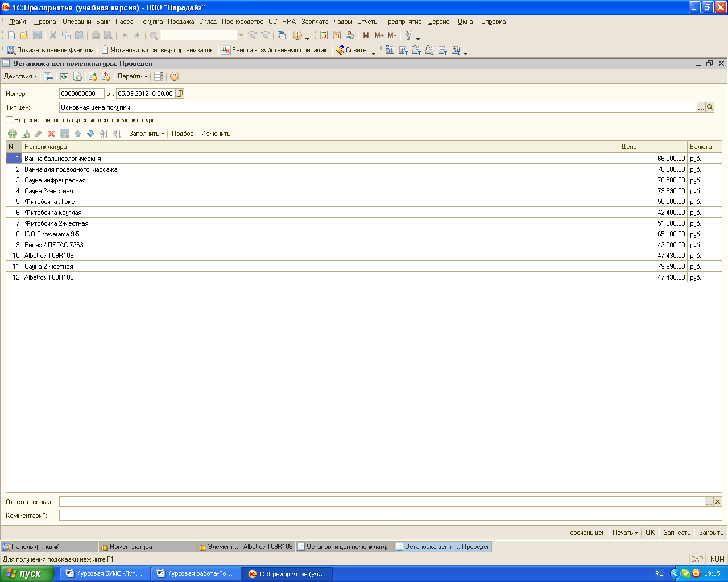Open a file using the folder icon
Image resolution: width=728 pixels, height=582 pixels.
[x=24, y=35]
